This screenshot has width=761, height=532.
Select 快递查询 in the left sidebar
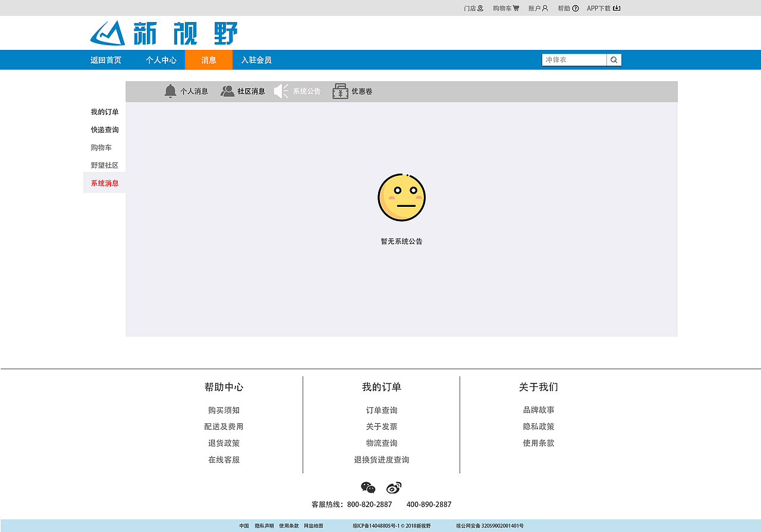coord(105,130)
